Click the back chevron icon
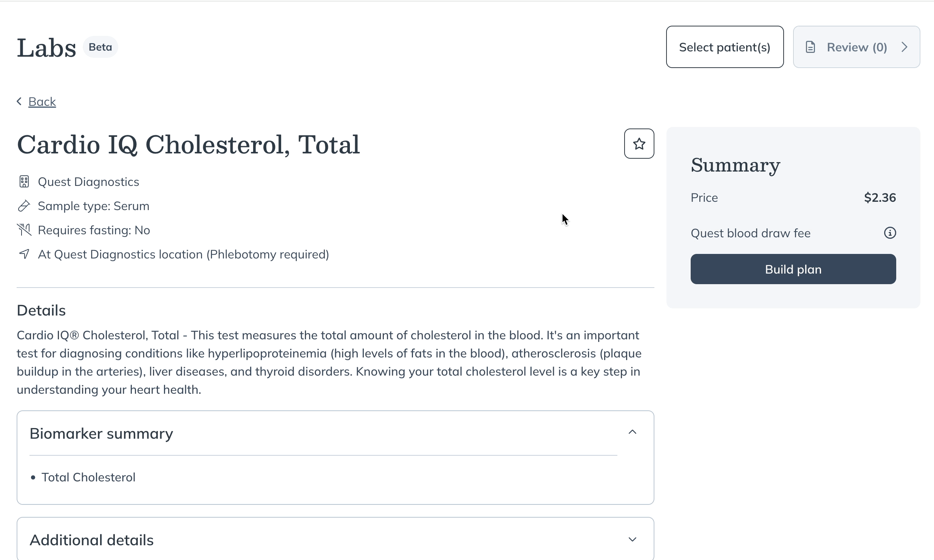The image size is (934, 560). [x=19, y=101]
